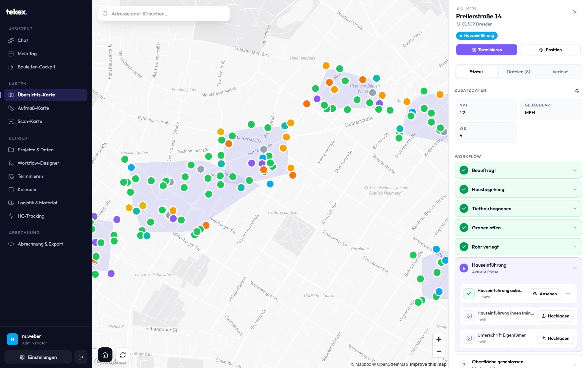The height and width of the screenshot is (368, 588).
Task: Open Abrechnung & Export
Action: [46, 244]
